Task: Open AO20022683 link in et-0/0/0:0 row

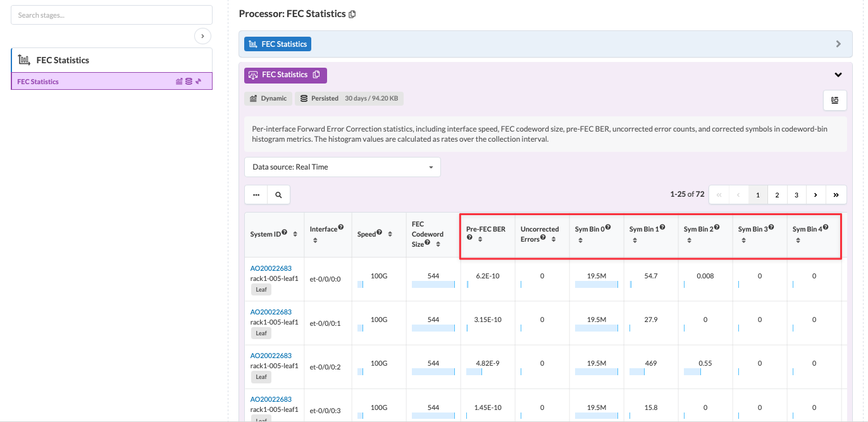Action: pos(271,268)
